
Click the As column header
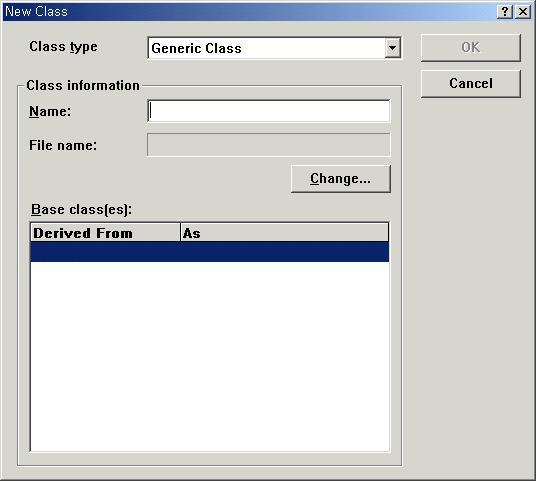coord(284,233)
